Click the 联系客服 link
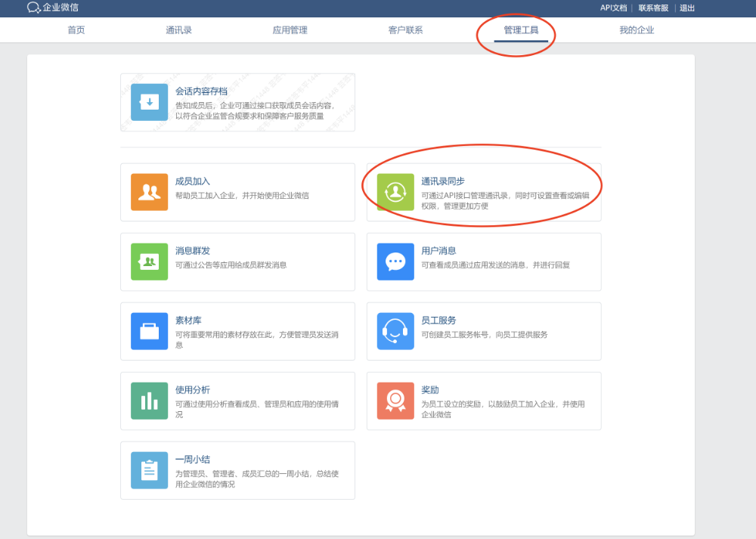This screenshot has height=539, width=756. click(653, 8)
